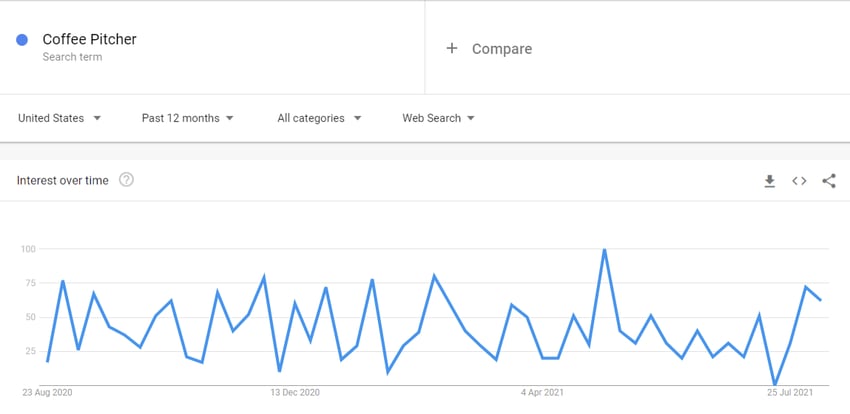850x414 pixels.
Task: Open the Past 12 months dropdown
Action: [x=188, y=118]
